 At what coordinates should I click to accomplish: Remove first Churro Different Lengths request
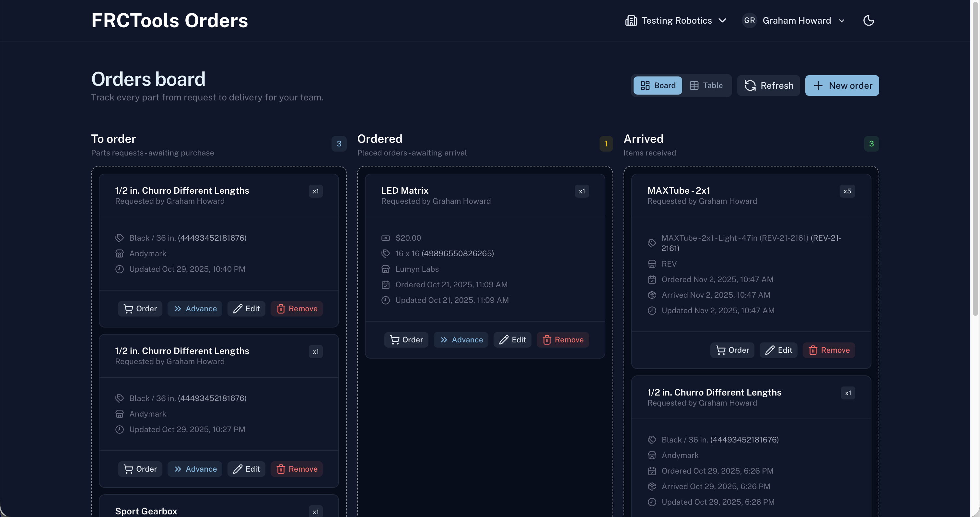(x=296, y=309)
